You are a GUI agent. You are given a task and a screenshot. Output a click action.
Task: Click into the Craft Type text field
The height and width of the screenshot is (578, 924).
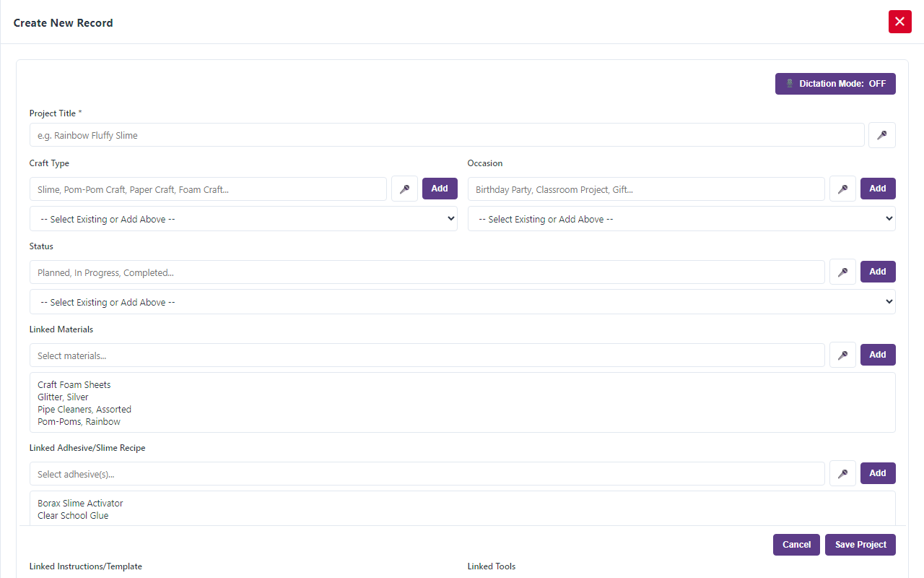[208, 189]
